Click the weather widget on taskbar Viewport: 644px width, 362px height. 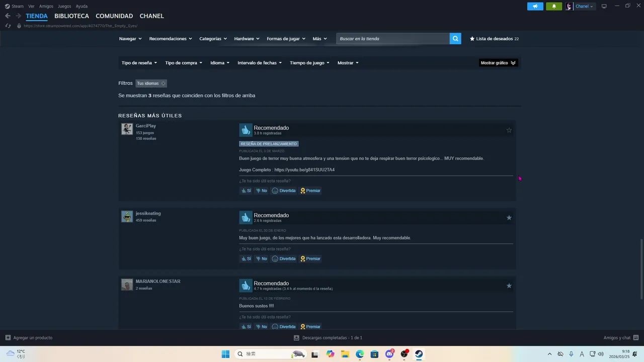15,354
